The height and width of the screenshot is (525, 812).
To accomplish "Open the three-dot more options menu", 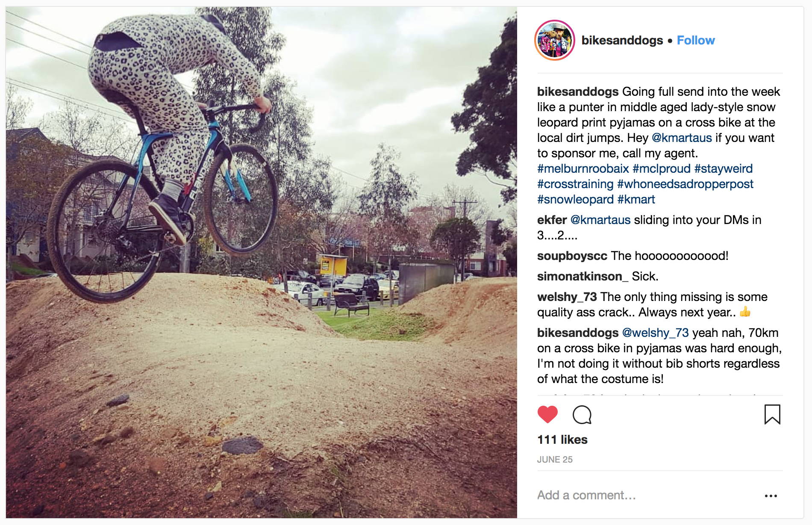I will point(771,496).
